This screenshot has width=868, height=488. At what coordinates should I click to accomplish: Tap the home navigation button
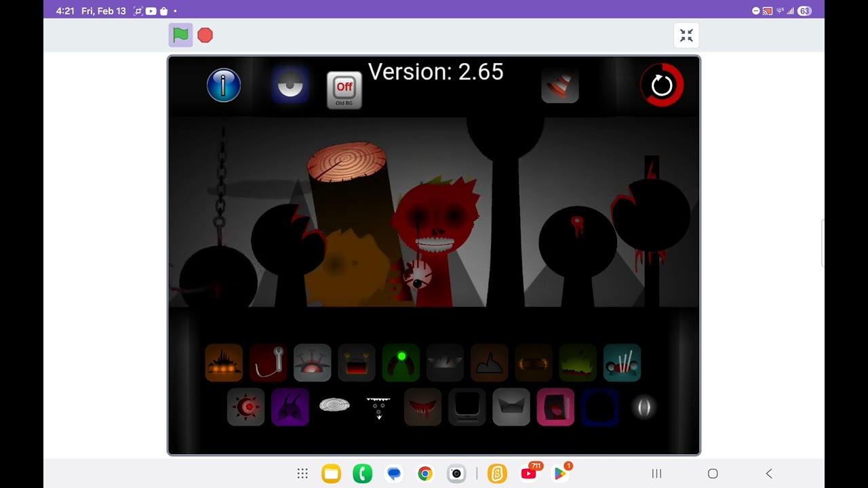click(713, 474)
